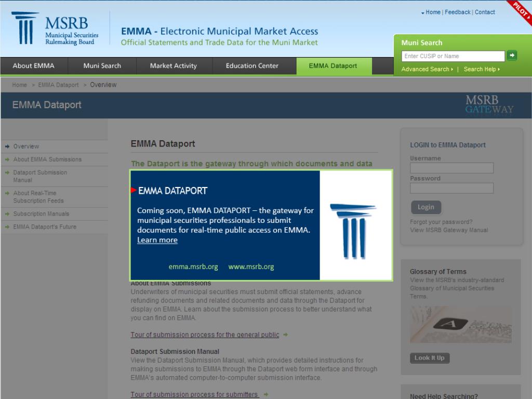Image resolution: width=532 pixels, height=399 pixels.
Task: Switch to the Education Center tab
Action: [x=252, y=66]
